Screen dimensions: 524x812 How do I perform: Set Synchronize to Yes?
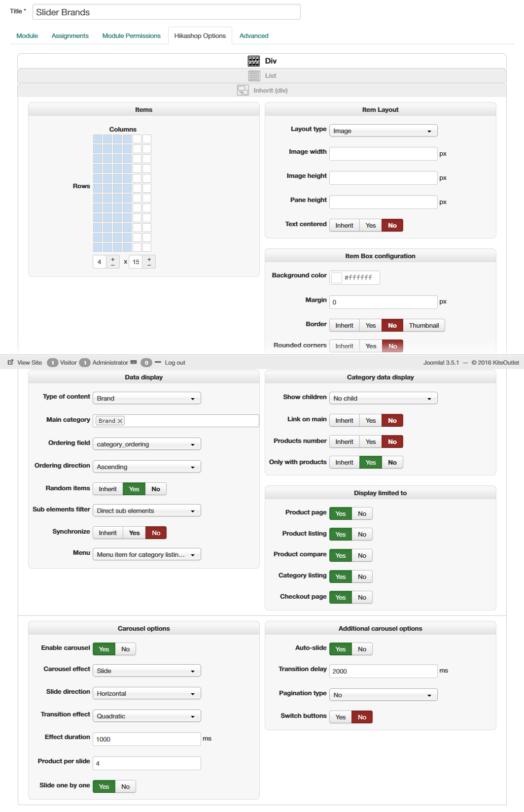pyautogui.click(x=134, y=533)
